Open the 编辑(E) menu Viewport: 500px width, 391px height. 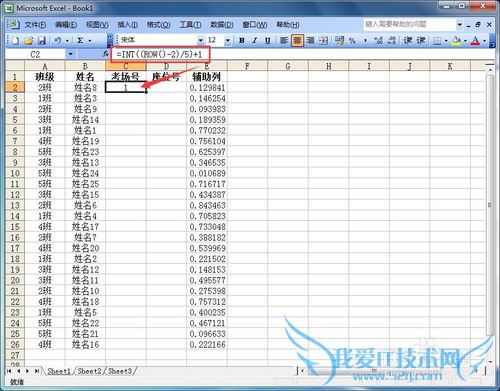(x=66, y=25)
